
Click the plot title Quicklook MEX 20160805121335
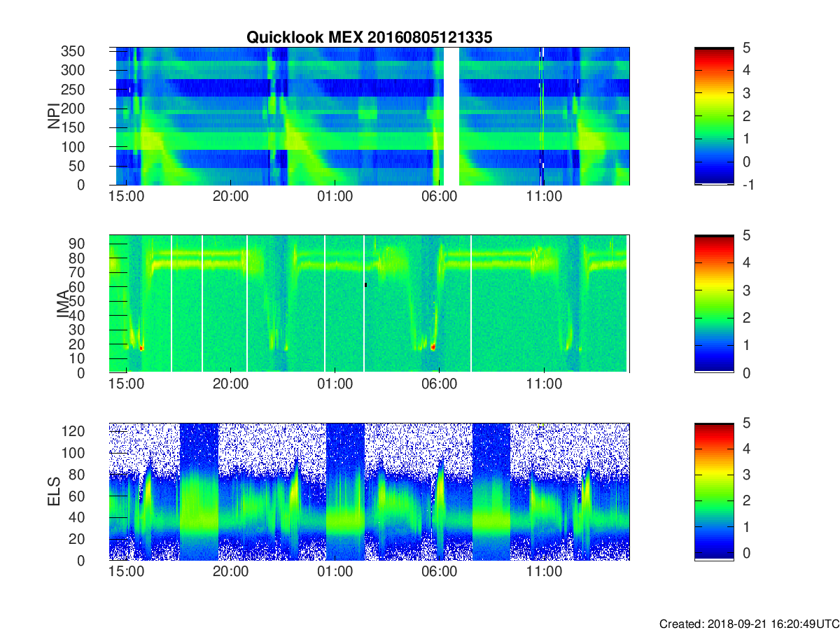coord(370,38)
